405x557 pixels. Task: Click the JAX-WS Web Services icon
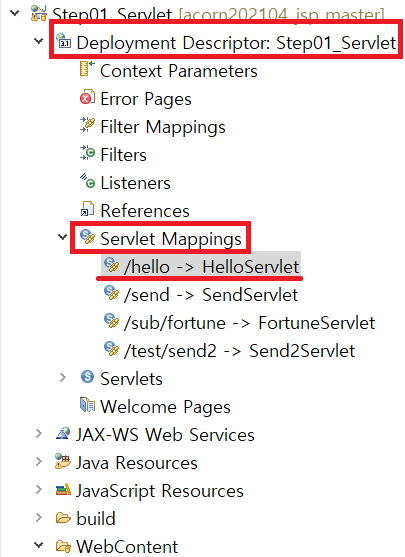(x=63, y=433)
